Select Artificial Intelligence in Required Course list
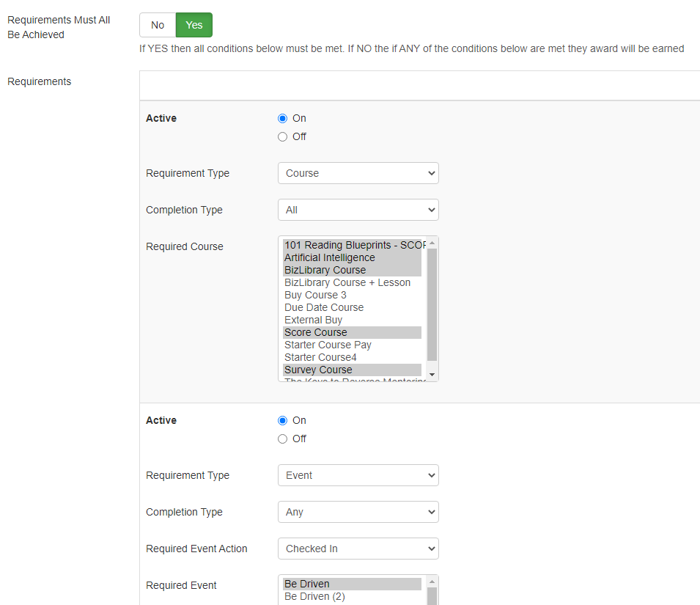Viewport: 700px width, 605px height. [x=330, y=257]
